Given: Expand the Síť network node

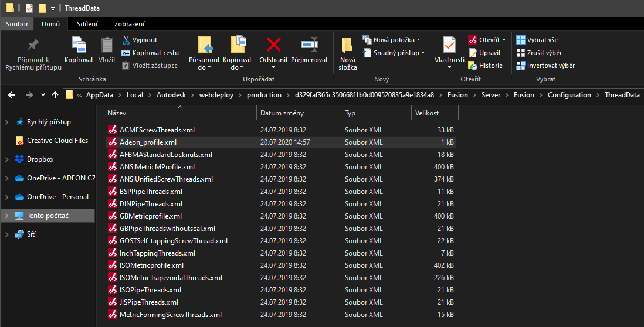Looking at the screenshot, I should 6,234.
